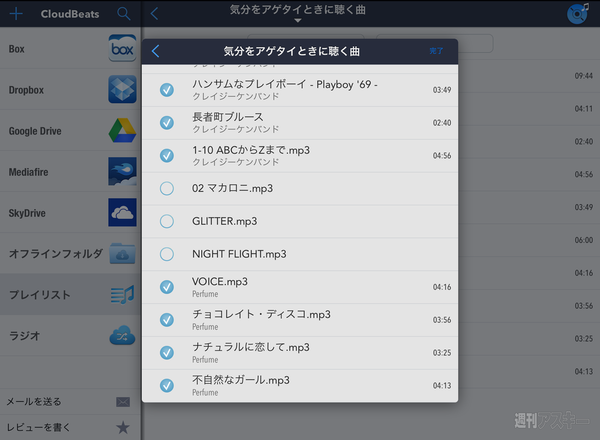This screenshot has width=600, height=440.
Task: Tap the NIGHT FLIGHT.mp3 file name
Action: coord(239,254)
